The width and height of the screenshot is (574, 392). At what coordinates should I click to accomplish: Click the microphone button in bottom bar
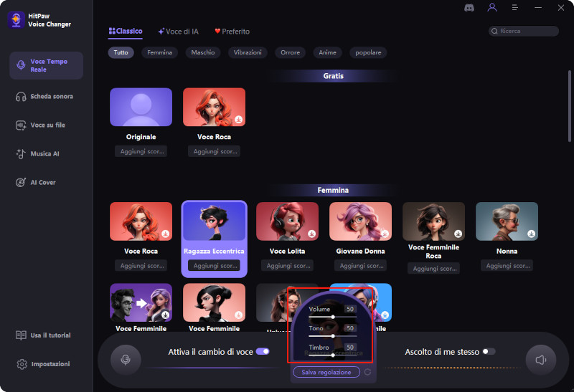pyautogui.click(x=126, y=360)
